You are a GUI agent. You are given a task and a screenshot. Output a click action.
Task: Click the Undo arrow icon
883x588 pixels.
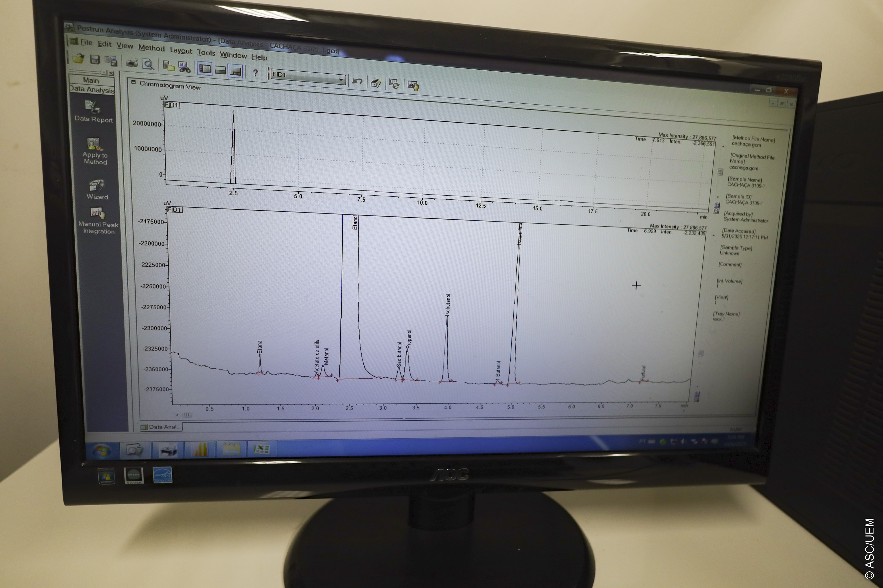[x=357, y=81]
